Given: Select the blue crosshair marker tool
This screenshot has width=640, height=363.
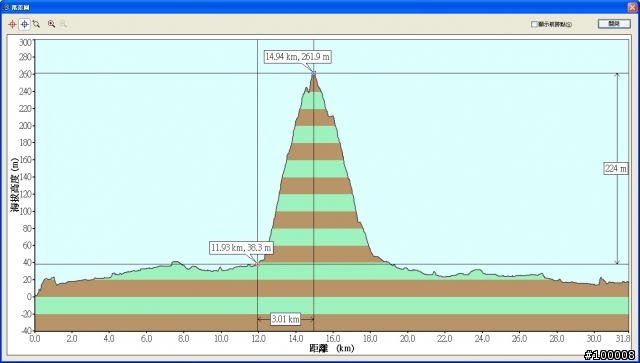Looking at the screenshot, I should pyautogui.click(x=24, y=24).
